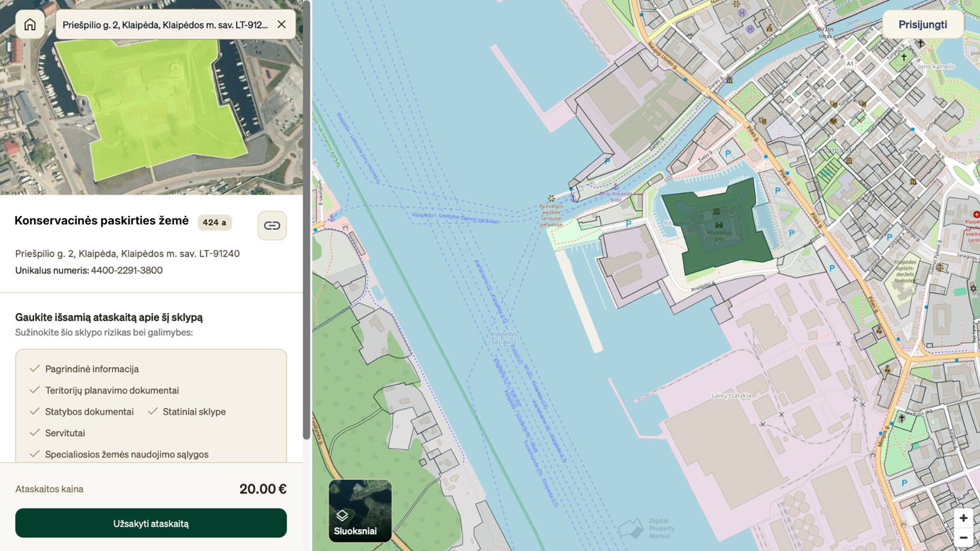Image resolution: width=980 pixels, height=551 pixels.
Task: Click the Pagrindinė informacija checkmark item
Action: coord(92,369)
